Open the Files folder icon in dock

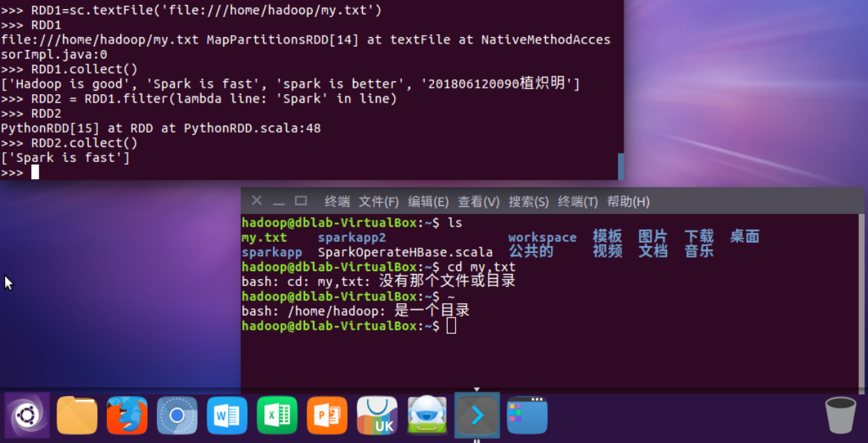[x=77, y=415]
